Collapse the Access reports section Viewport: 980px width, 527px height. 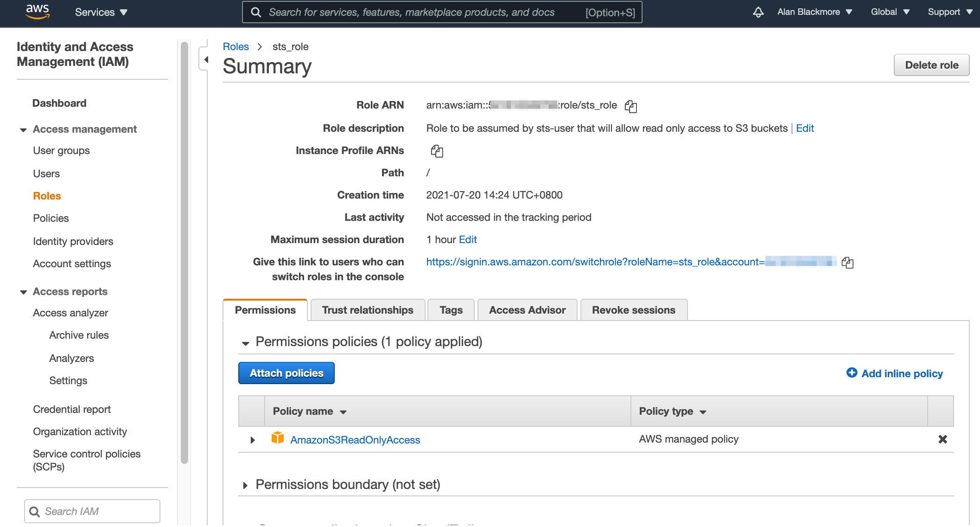[23, 292]
